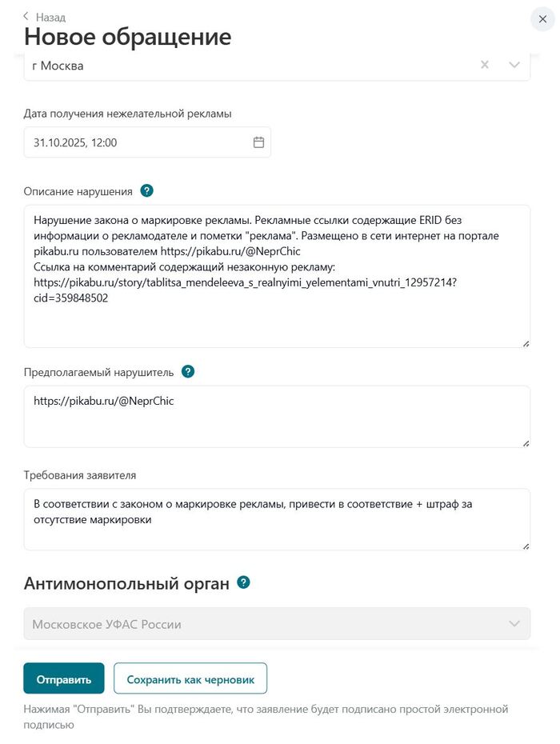Open the Московское УФАС России dropdown
Screen dimensions: 560x744
264,624
